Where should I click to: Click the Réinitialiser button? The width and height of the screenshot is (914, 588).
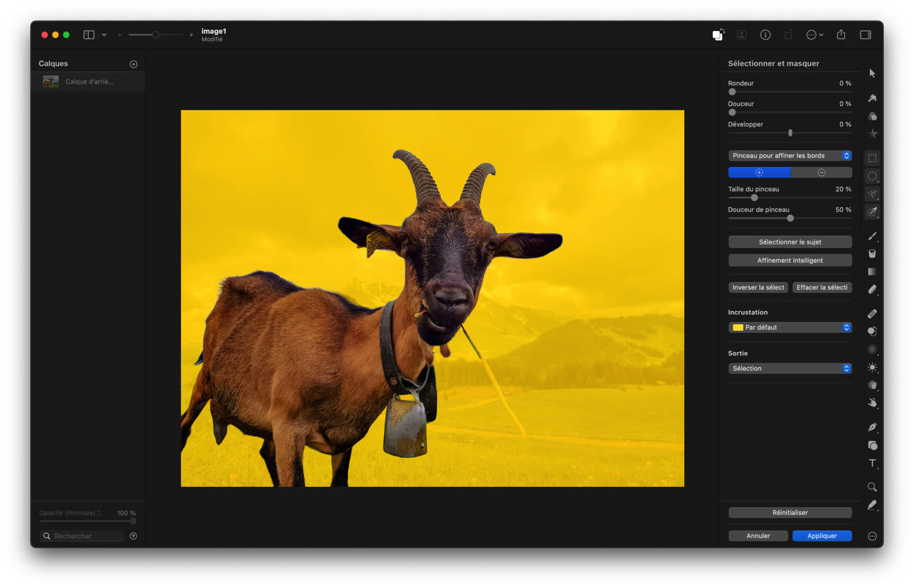tap(790, 513)
